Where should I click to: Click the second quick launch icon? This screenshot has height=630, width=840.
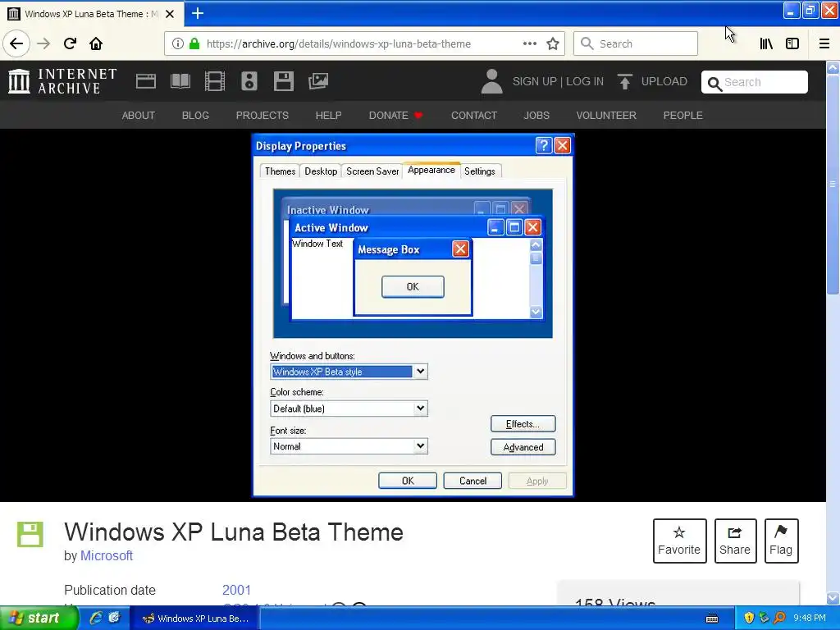coord(114,619)
